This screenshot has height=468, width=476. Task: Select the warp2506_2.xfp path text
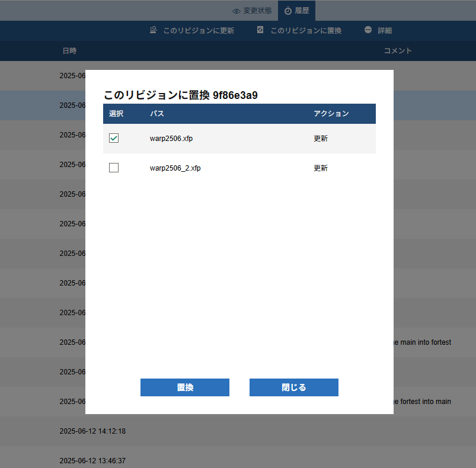[175, 168]
